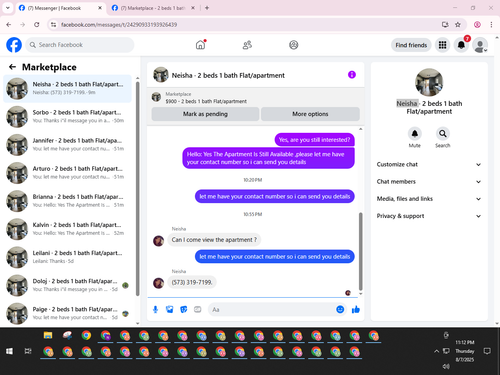Click the (573) 319-7199 message bubble
500x375 pixels.
pos(192,282)
